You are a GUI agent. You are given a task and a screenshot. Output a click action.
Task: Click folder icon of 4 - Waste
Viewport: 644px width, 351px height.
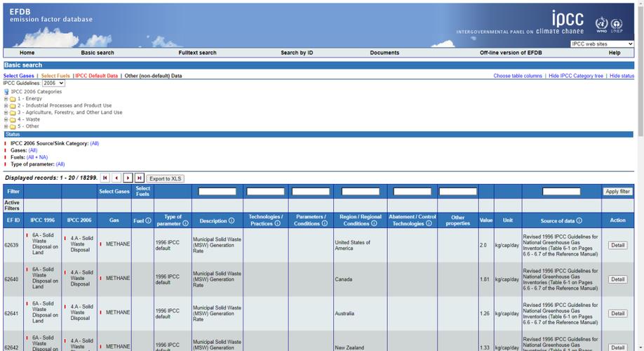[13, 119]
